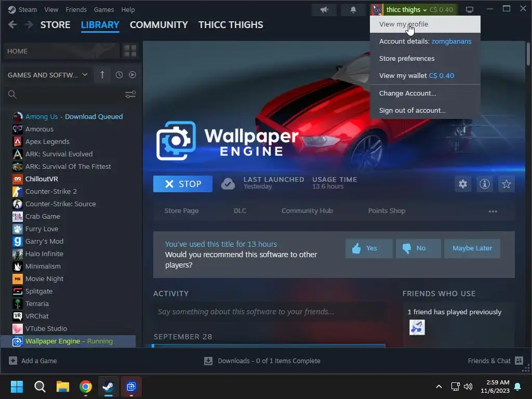Open Wallpaper Engine Store Page link
Screen dimensions: 532x399
click(181, 211)
